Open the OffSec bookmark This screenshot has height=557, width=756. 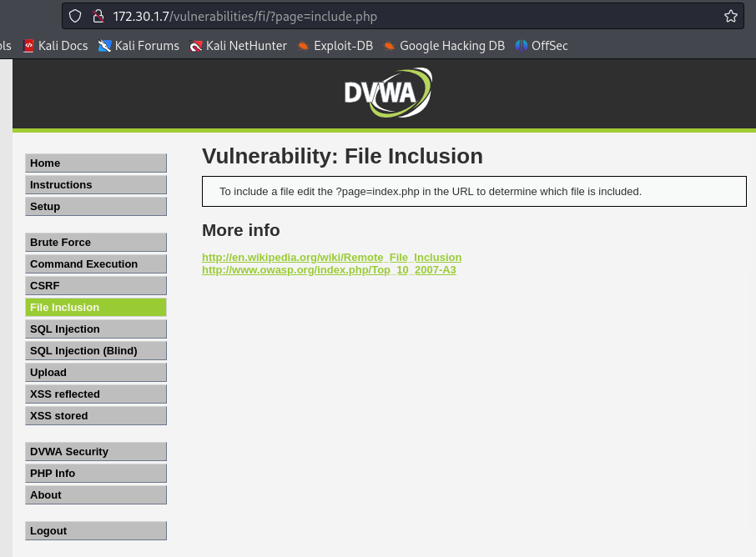(542, 46)
